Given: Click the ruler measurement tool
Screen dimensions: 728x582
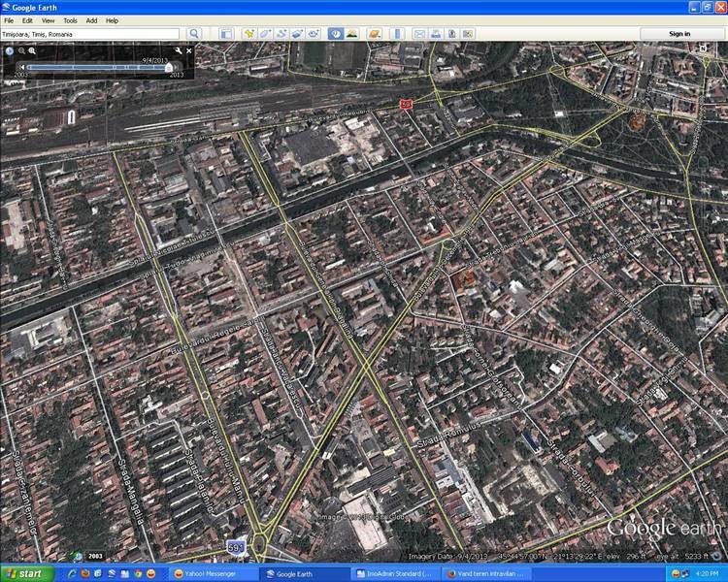Looking at the screenshot, I should [397, 34].
